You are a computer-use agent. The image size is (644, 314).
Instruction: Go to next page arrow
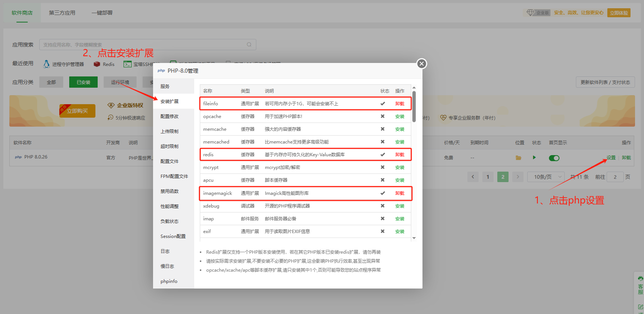[x=518, y=177]
